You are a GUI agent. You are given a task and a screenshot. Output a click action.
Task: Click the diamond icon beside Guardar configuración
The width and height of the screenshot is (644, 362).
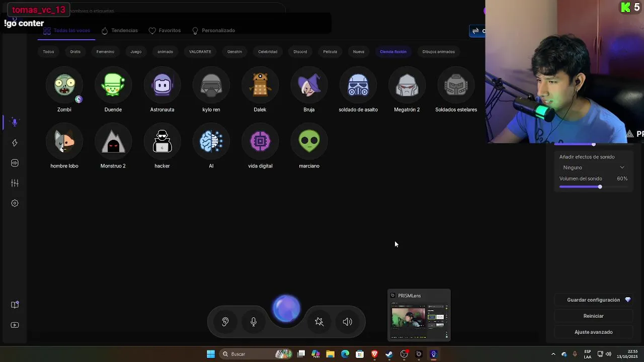pos(628,300)
